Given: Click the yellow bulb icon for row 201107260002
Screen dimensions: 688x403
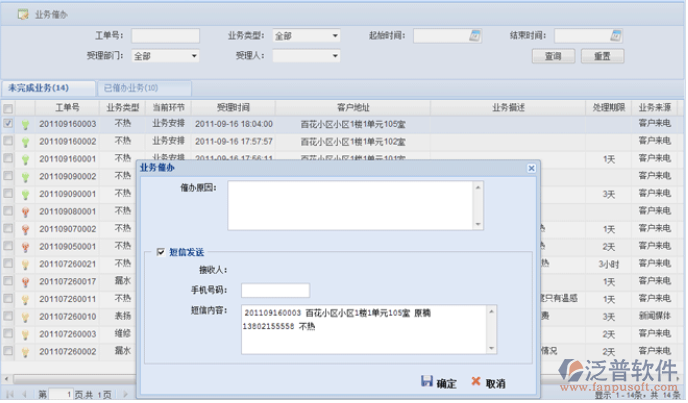Looking at the screenshot, I should point(25,352).
